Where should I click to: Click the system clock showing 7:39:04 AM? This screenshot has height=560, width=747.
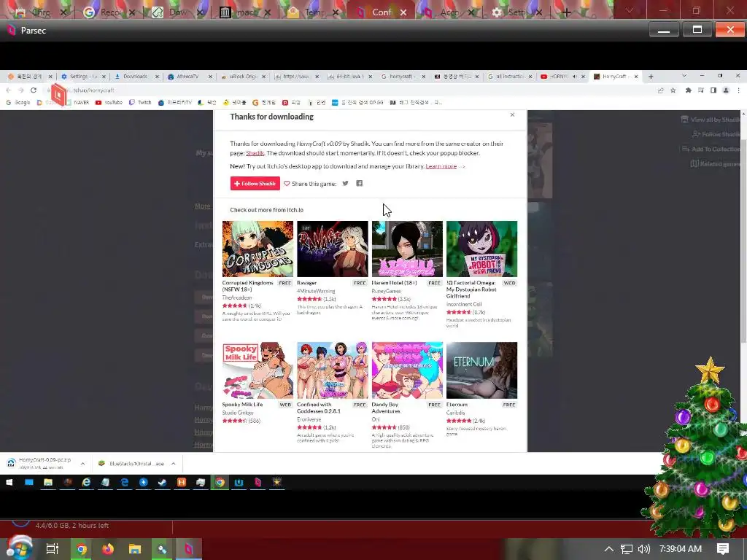tap(681, 549)
